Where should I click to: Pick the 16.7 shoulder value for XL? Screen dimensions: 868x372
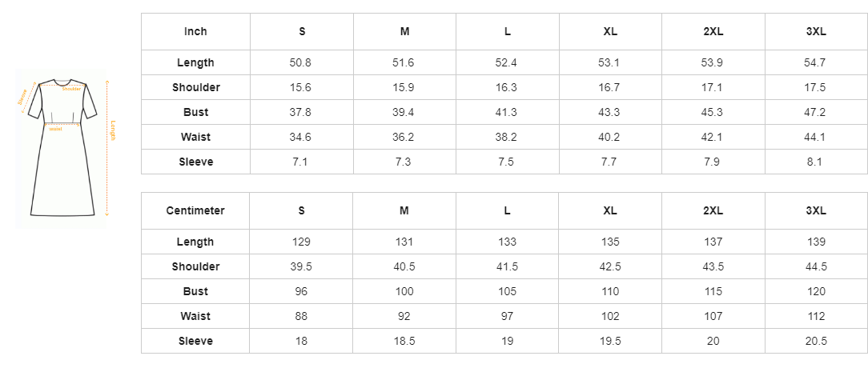[610, 87]
